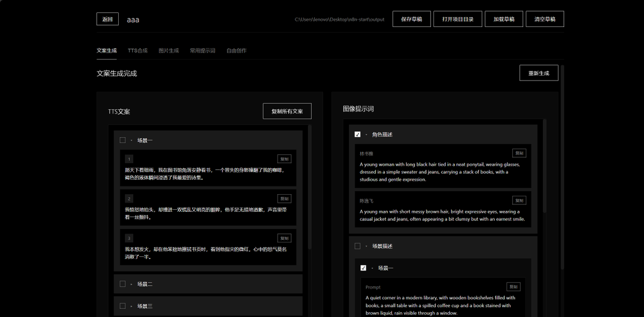The image size is (644, 317).
Task: Click the 陈逸飞 character name
Action: (x=366, y=201)
